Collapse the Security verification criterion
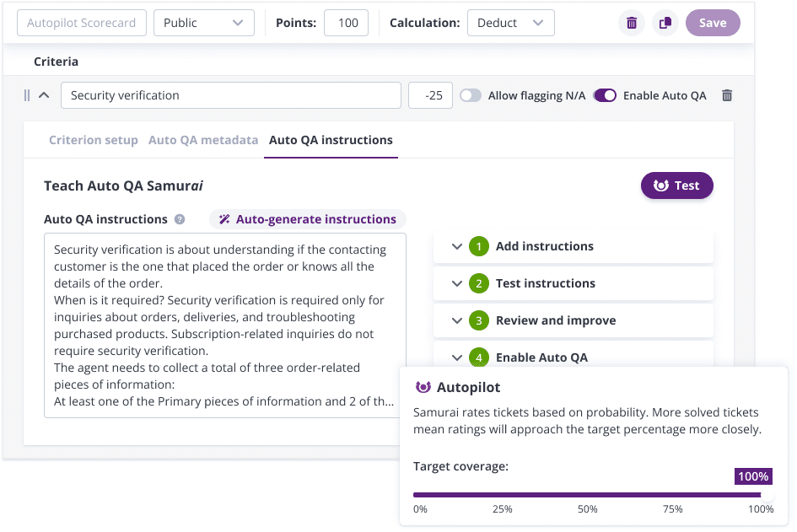This screenshot has height=532, width=797. coord(44,96)
